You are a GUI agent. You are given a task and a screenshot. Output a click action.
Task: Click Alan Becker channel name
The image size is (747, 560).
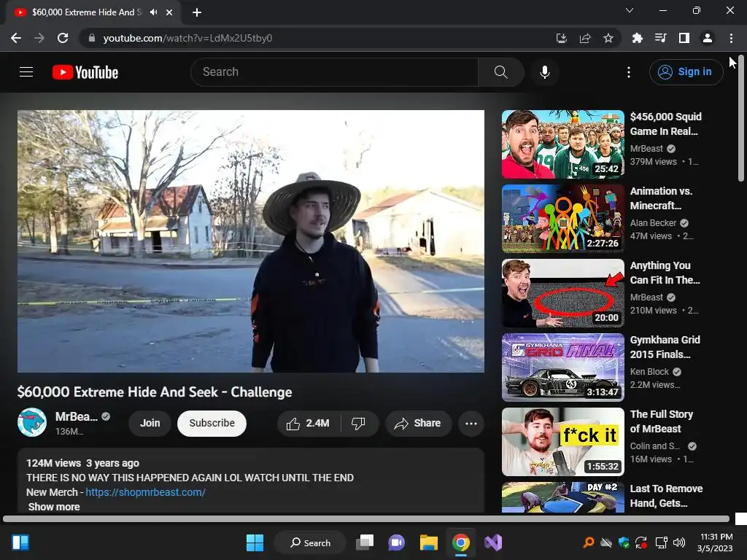[653, 223]
